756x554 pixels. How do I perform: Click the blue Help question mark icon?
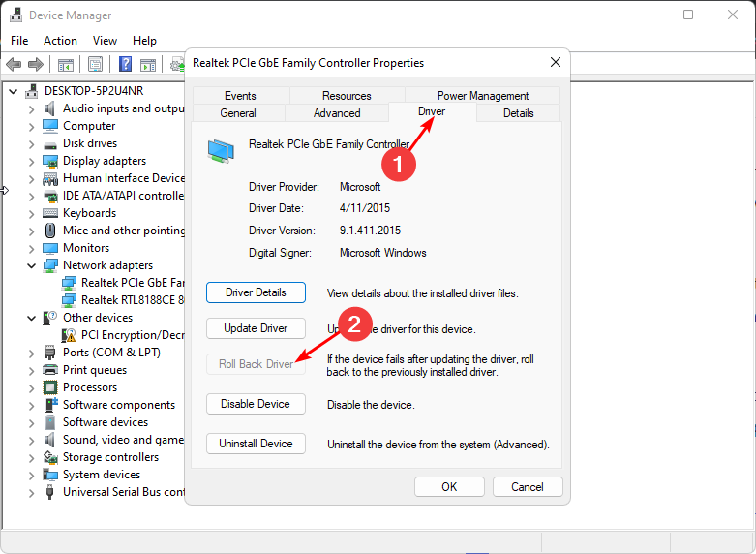[126, 64]
